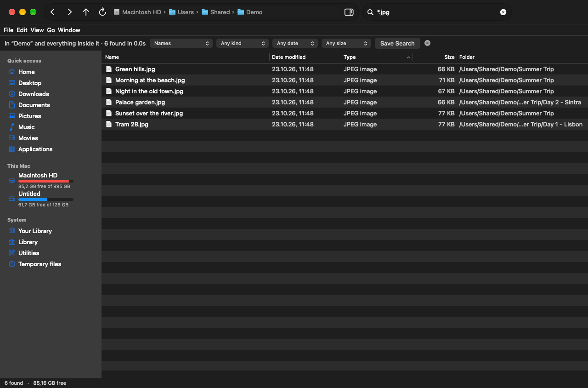
Task: Close the search filter bar
Action: (x=427, y=43)
